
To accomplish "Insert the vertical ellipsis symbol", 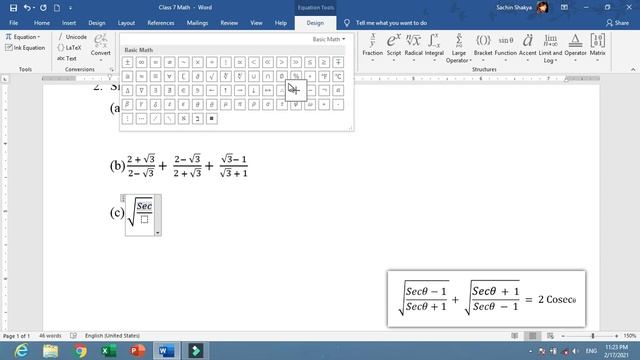I will (x=127, y=118).
